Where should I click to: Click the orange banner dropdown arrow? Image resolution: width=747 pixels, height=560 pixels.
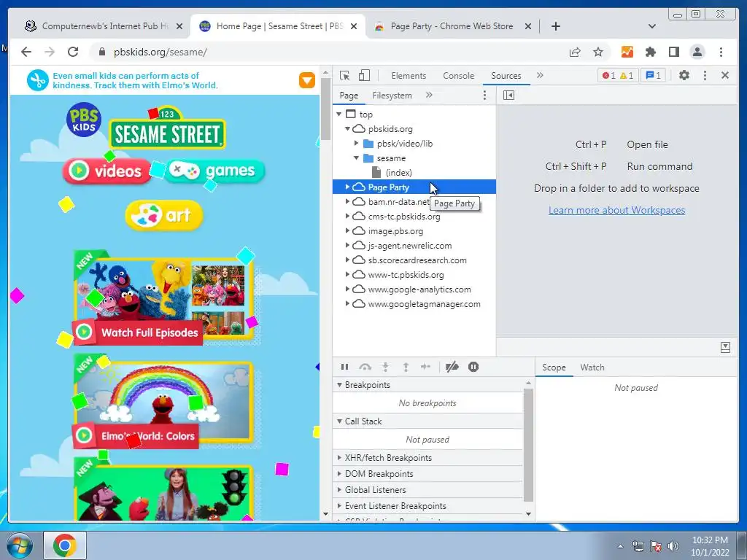click(307, 80)
